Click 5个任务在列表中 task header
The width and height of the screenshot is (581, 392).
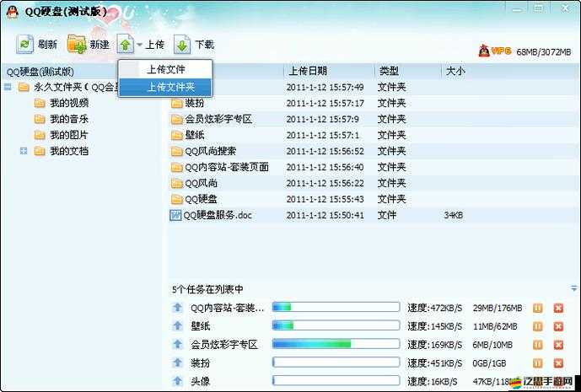pyautogui.click(x=207, y=289)
